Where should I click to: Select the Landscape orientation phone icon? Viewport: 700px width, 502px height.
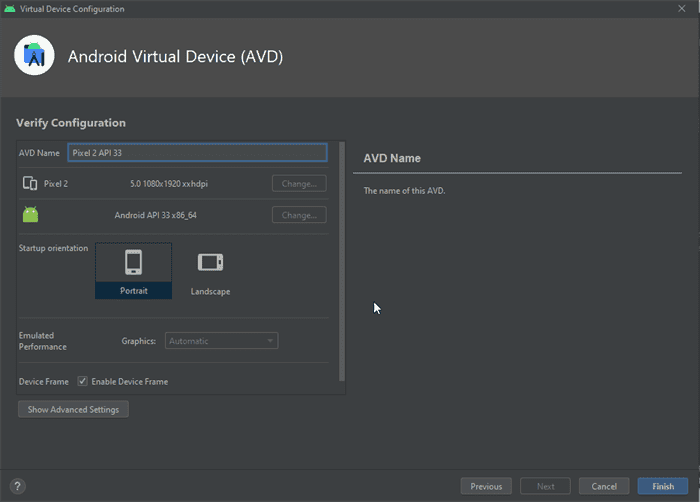210,262
